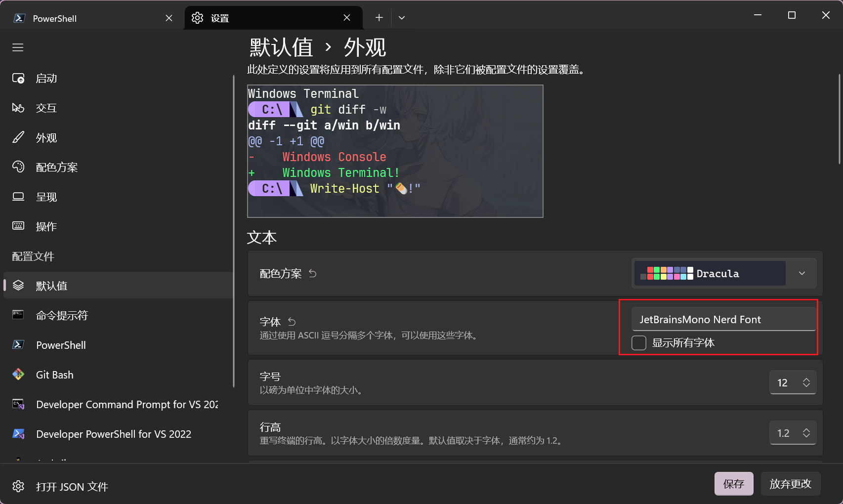The image size is (843, 504).
Task: Select the 命令提示符 profile
Action: tap(118, 315)
